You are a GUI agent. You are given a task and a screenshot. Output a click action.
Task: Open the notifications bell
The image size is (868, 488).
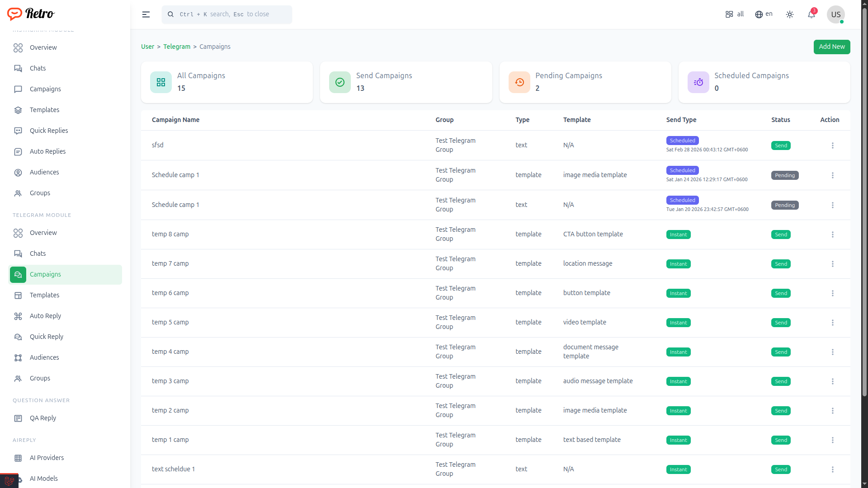(x=811, y=14)
